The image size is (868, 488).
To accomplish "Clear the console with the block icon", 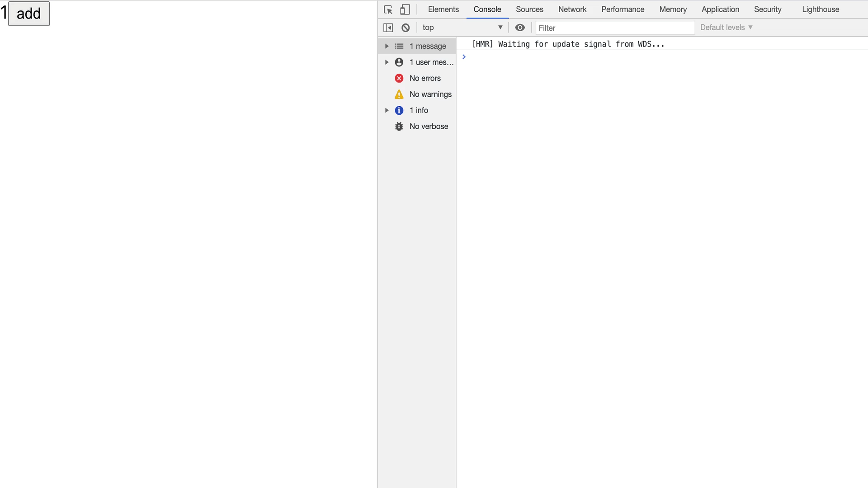I will (406, 28).
